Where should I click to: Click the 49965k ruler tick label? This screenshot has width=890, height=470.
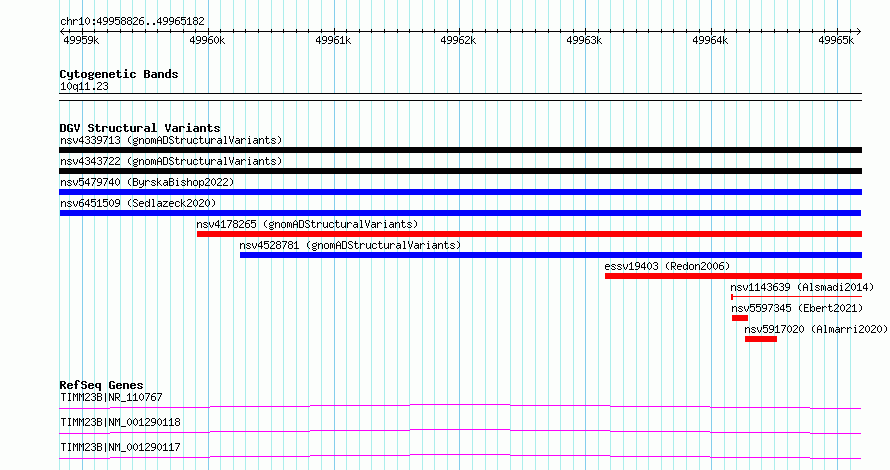coord(836,40)
